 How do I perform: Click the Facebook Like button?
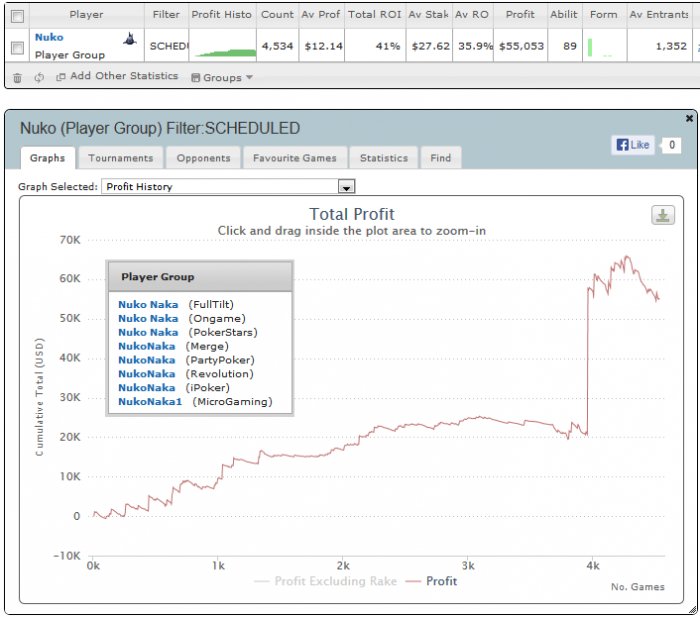pyautogui.click(x=633, y=145)
